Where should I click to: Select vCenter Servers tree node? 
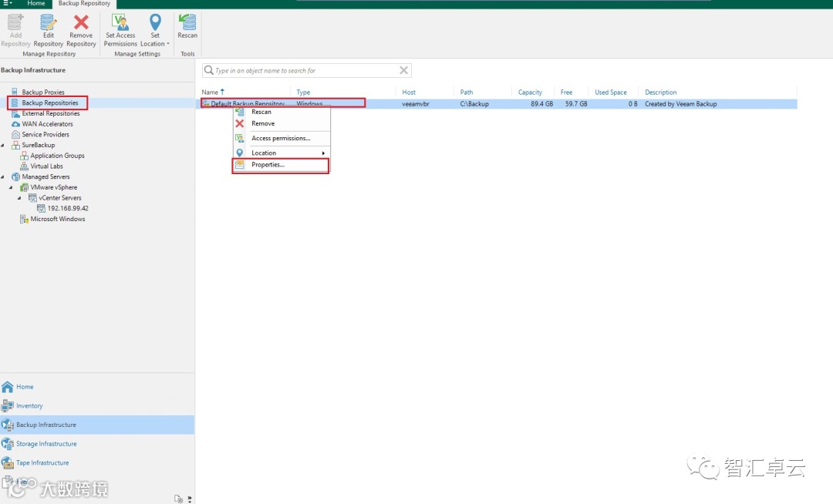click(60, 198)
